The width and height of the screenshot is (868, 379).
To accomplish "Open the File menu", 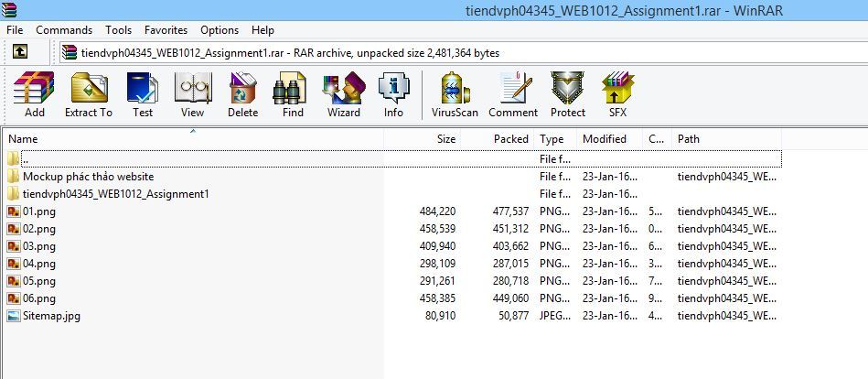I will [x=15, y=30].
